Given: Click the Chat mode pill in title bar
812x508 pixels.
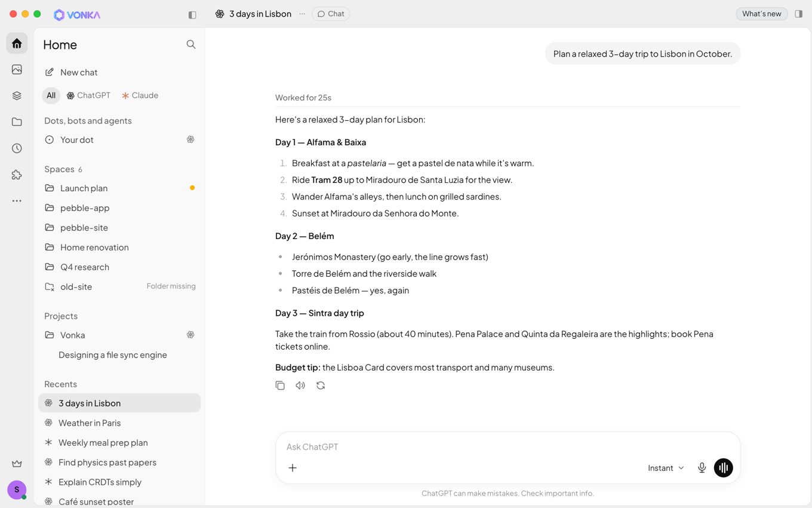Looking at the screenshot, I should (x=331, y=14).
